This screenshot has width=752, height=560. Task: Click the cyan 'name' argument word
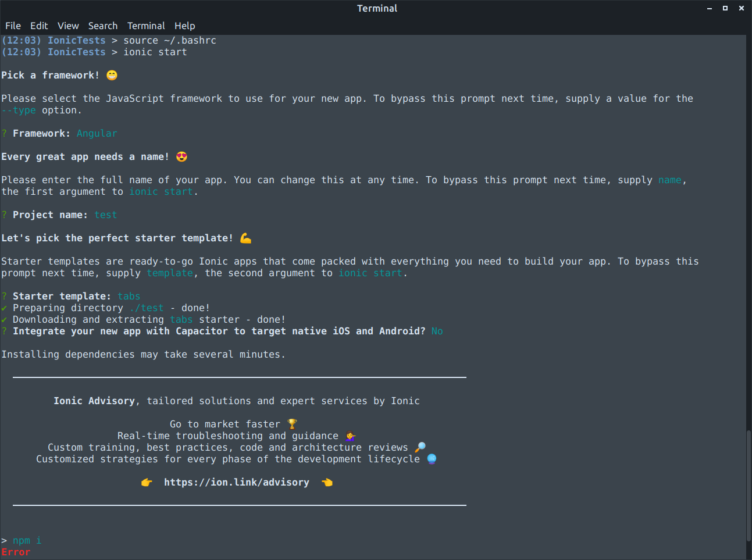tap(670, 180)
